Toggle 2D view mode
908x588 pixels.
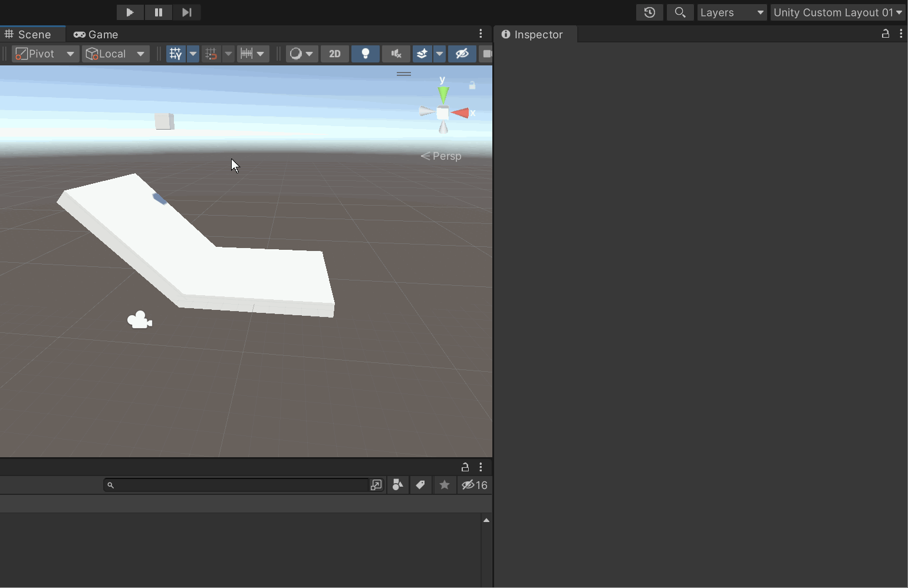coord(334,54)
